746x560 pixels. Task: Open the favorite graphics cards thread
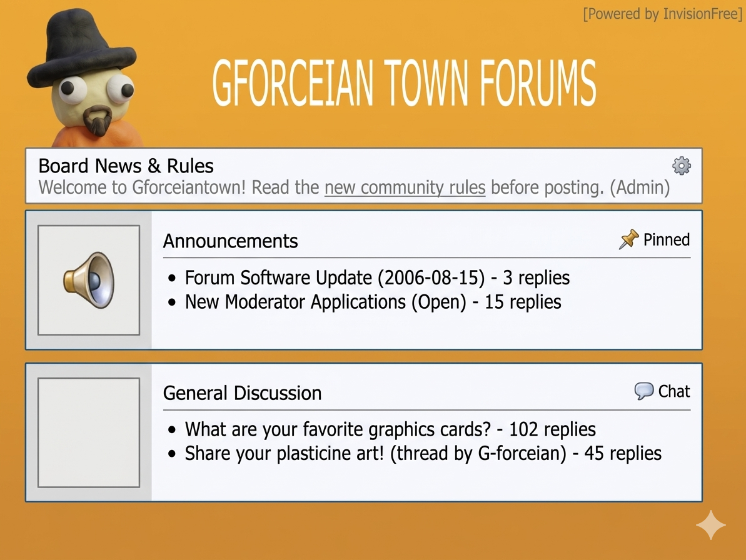(x=390, y=429)
